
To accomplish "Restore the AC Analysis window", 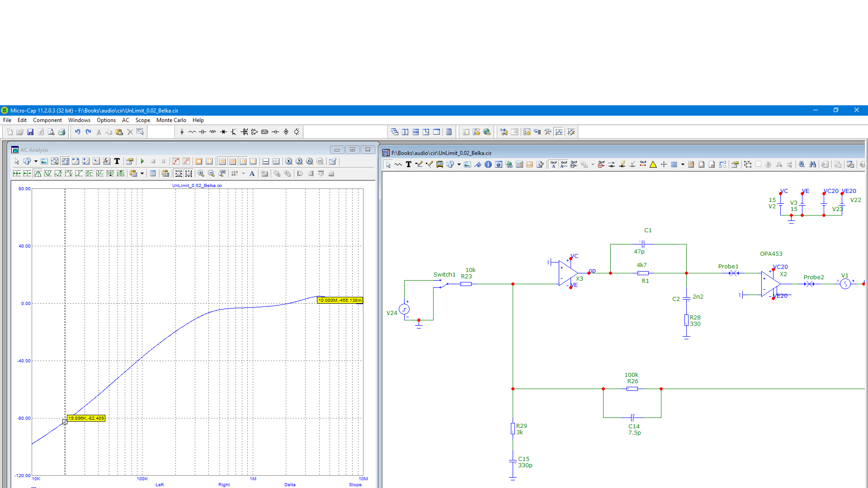I will tap(352, 150).
